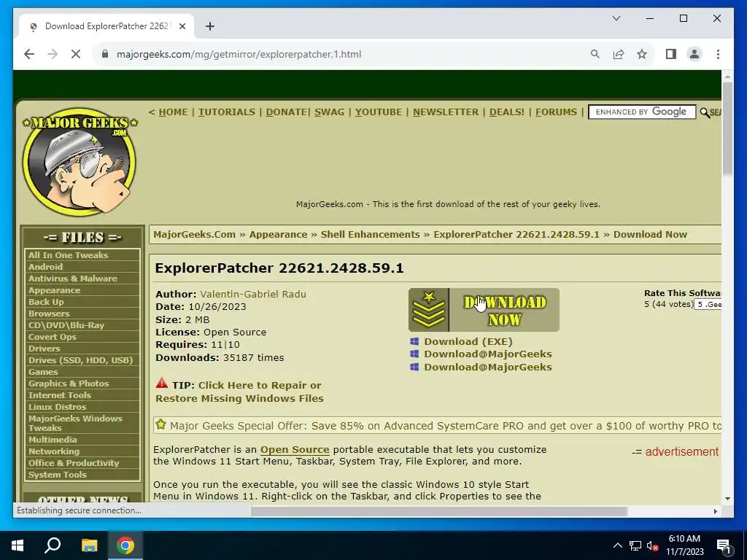Open the rating dropdown showing 5
This screenshot has height=560, width=747.
coord(709,304)
